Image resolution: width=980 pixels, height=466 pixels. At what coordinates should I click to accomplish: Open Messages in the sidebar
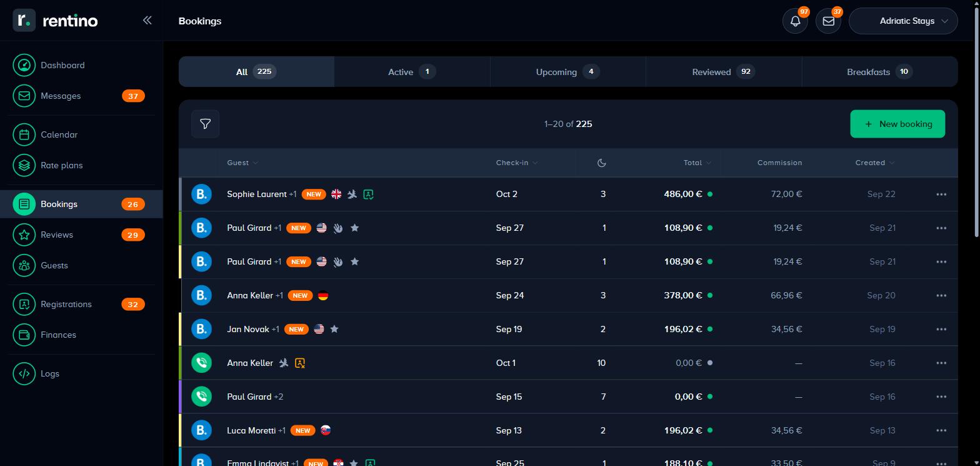81,96
